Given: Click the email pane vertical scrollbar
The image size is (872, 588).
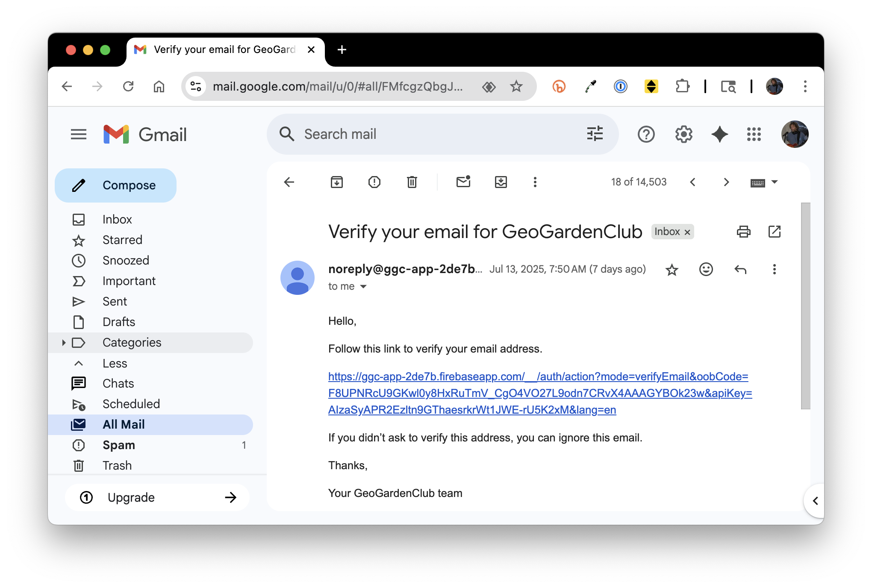Looking at the screenshot, I should 805,306.
